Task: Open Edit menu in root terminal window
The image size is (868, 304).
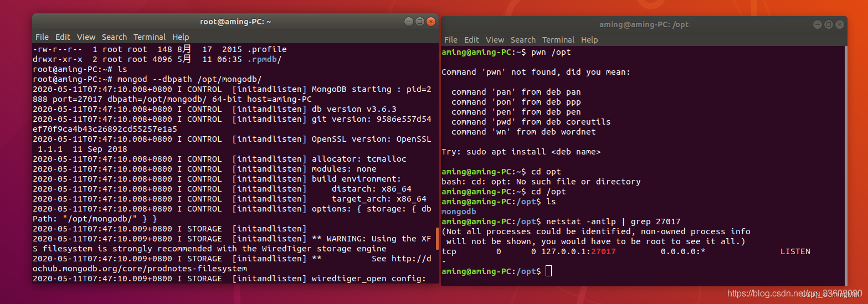Action: (x=63, y=37)
